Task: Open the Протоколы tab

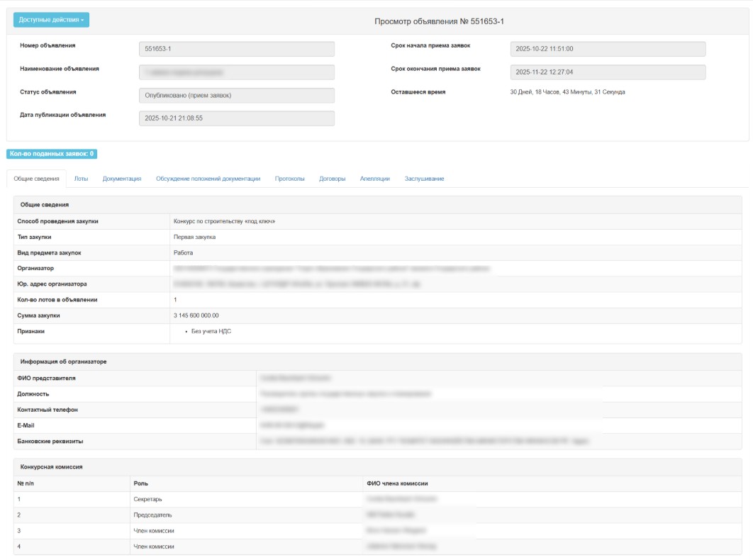Action: click(289, 179)
